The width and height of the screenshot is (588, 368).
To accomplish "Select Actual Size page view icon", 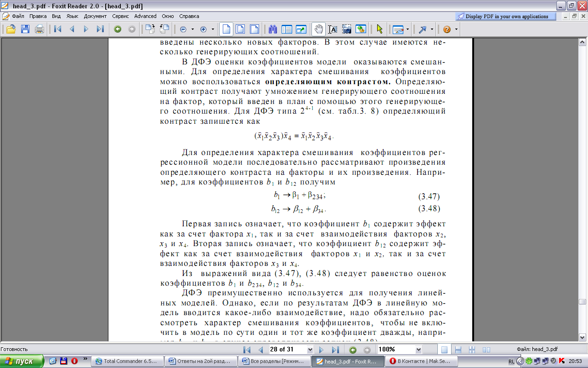I will (x=226, y=29).
